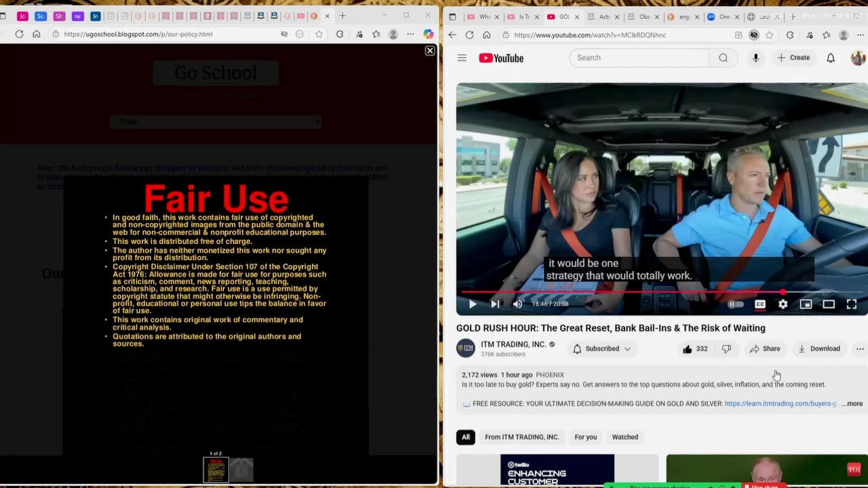This screenshot has width=868, height=488.
Task: Open tab actions menu in YouTube window
Action: (452, 17)
